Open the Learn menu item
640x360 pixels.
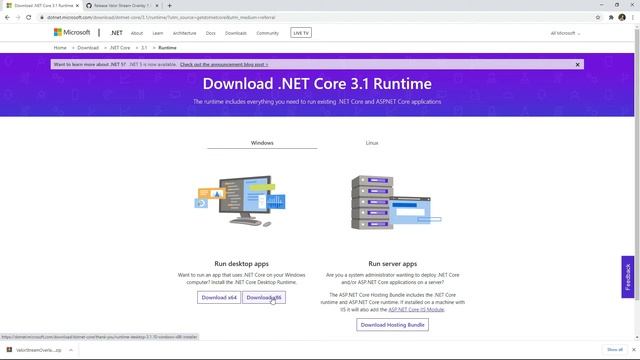coord(158,33)
